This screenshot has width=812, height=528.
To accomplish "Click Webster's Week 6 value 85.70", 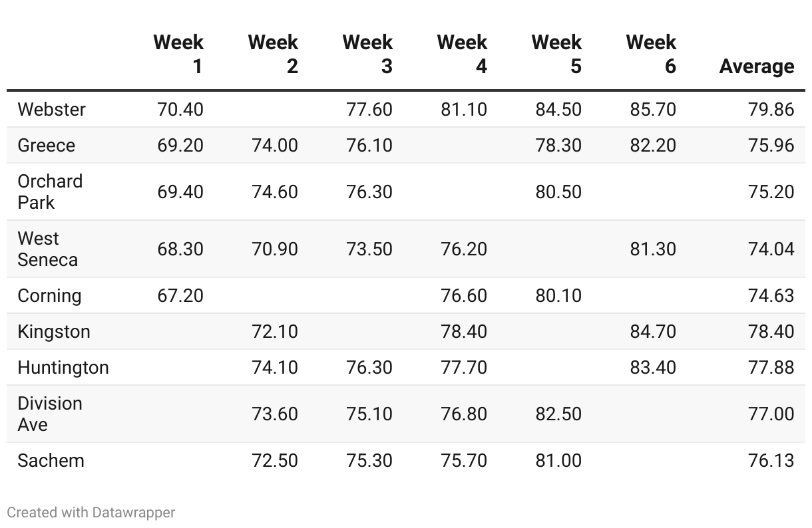I will point(653,109).
